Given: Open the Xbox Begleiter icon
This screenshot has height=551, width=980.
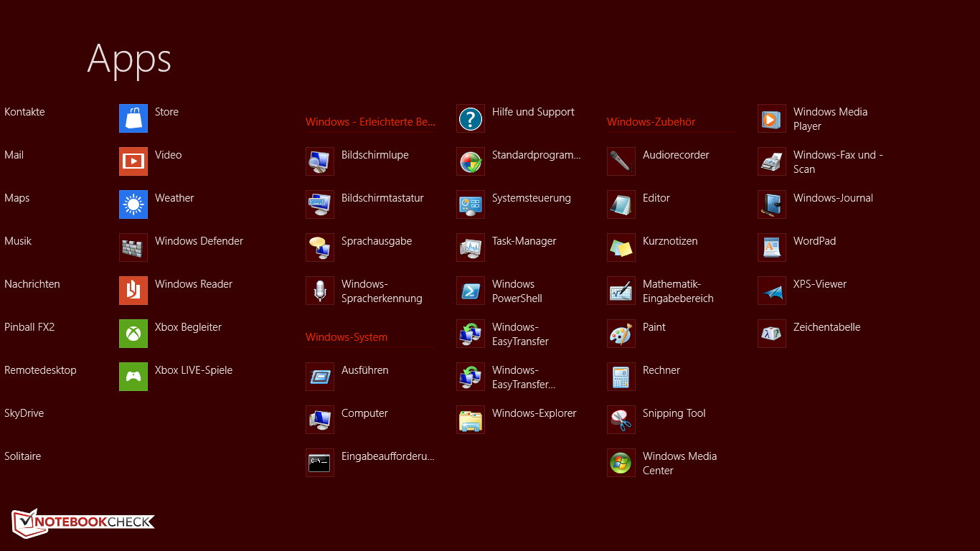Looking at the screenshot, I should tap(133, 334).
